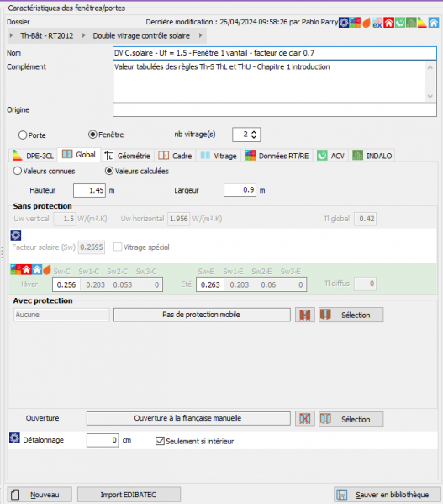Viewport: 443px width, 504px height.
Task: Click into the Hauteur input field
Action: pos(90,190)
